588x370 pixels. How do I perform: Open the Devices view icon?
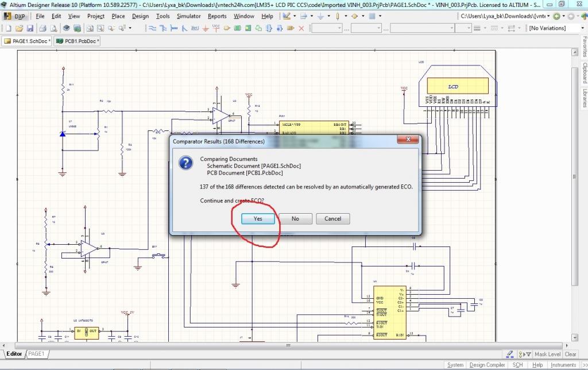click(67, 28)
